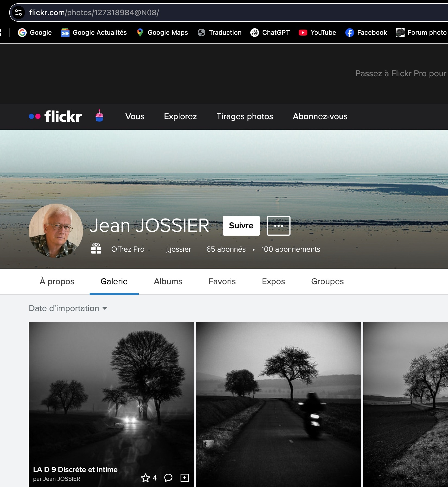
Task: Open the Vous navigation menu
Action: click(135, 116)
